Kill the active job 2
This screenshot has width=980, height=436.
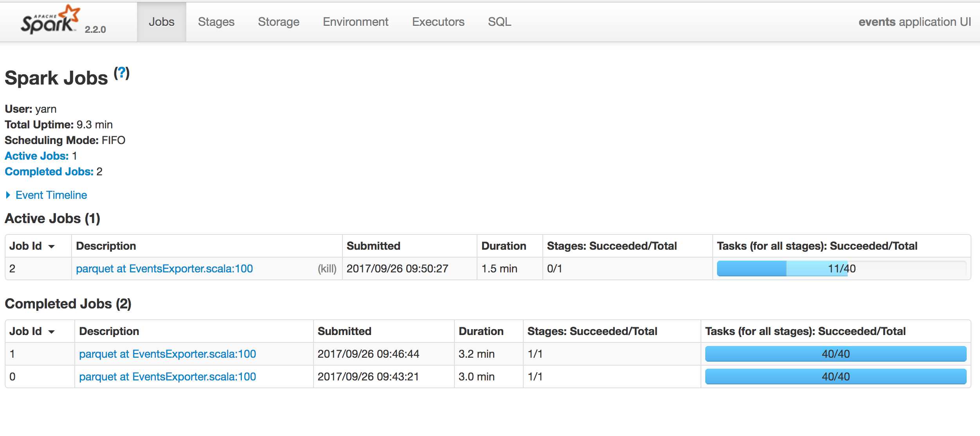pos(327,268)
